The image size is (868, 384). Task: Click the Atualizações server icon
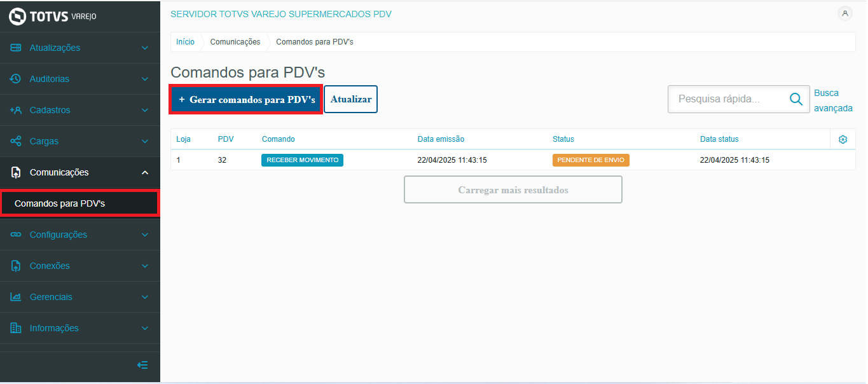(16, 48)
